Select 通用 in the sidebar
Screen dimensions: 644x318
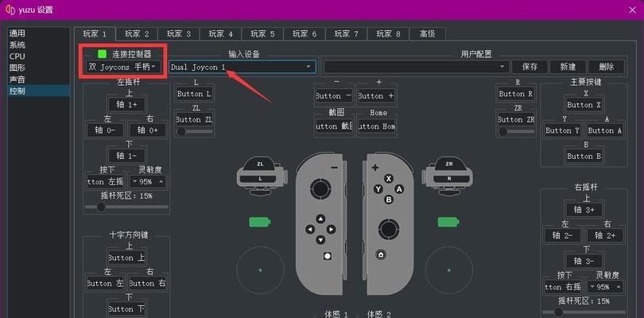click(39, 33)
